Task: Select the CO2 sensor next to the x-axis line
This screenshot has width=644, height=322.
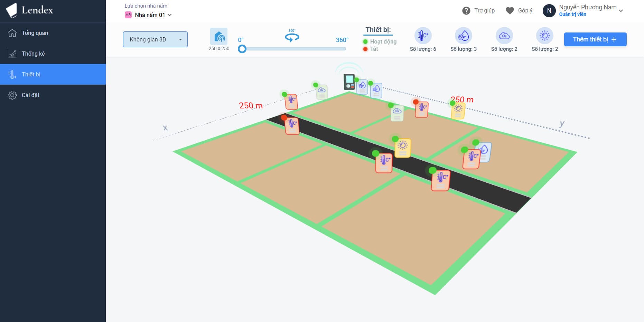Action: [x=322, y=92]
